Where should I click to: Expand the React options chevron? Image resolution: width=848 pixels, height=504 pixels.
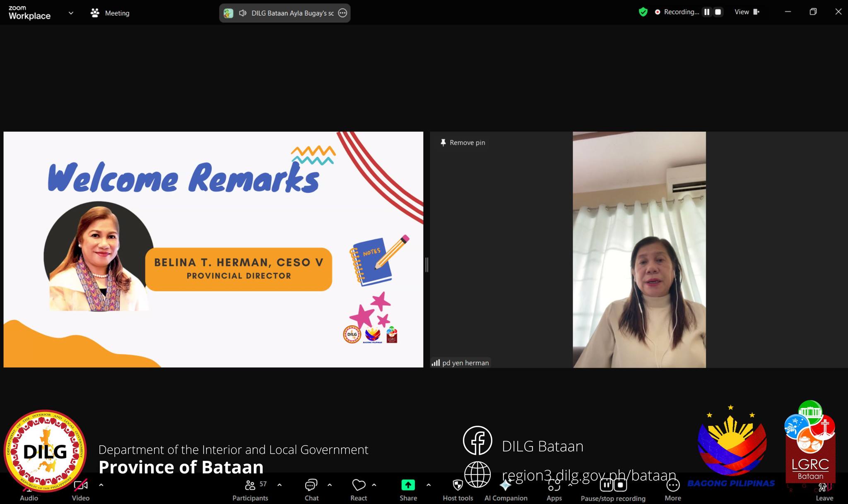374,485
